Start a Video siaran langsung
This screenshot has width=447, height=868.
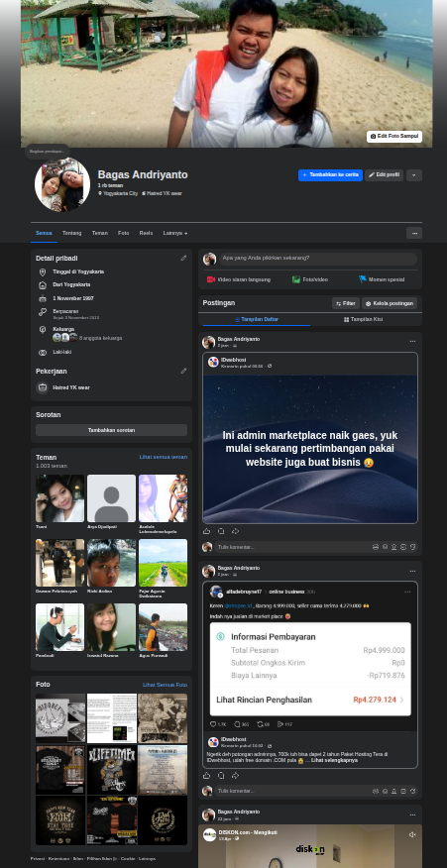click(x=239, y=279)
